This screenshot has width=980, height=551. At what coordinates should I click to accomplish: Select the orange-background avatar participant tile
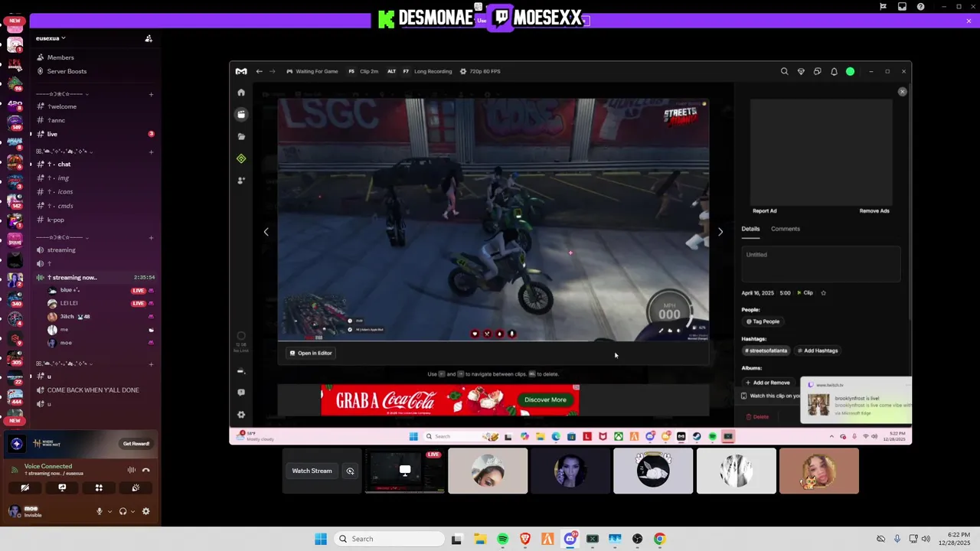[x=818, y=471]
